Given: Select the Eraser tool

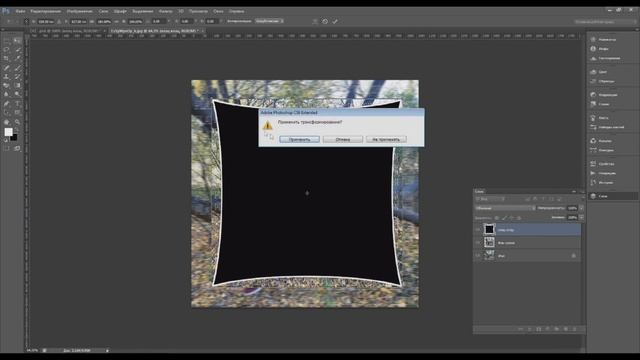Looking at the screenshot, I should pos(7,86).
